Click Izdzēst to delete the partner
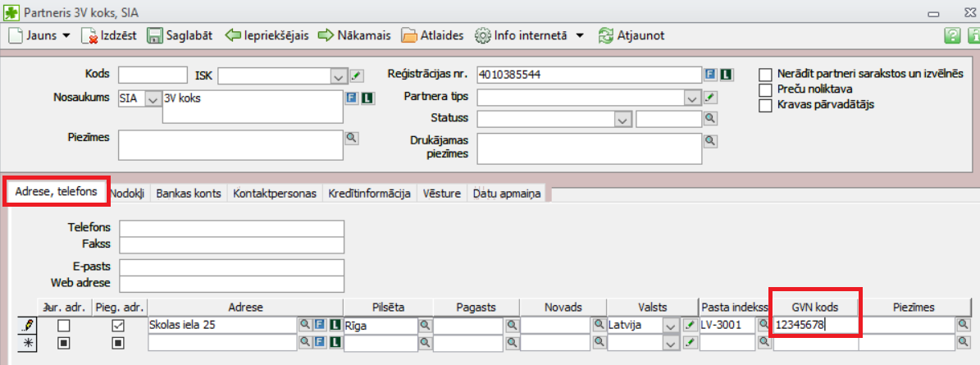Viewport: 980px width, 365px height. tap(110, 35)
